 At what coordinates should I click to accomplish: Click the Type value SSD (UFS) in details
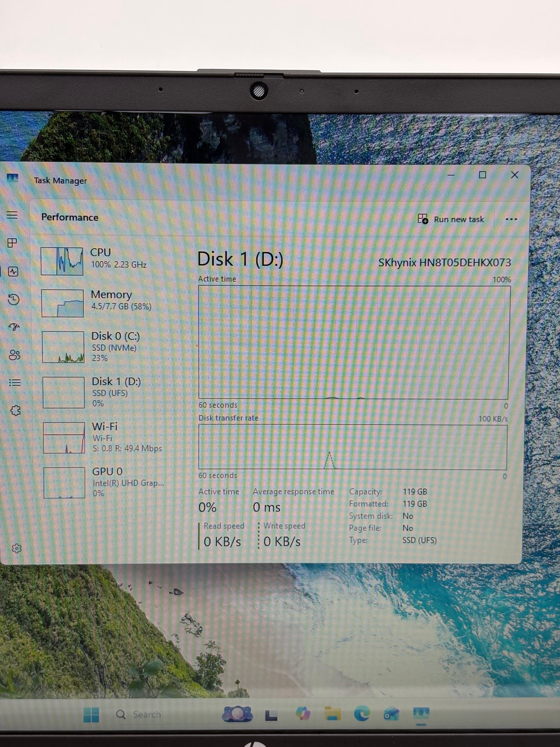(x=419, y=540)
